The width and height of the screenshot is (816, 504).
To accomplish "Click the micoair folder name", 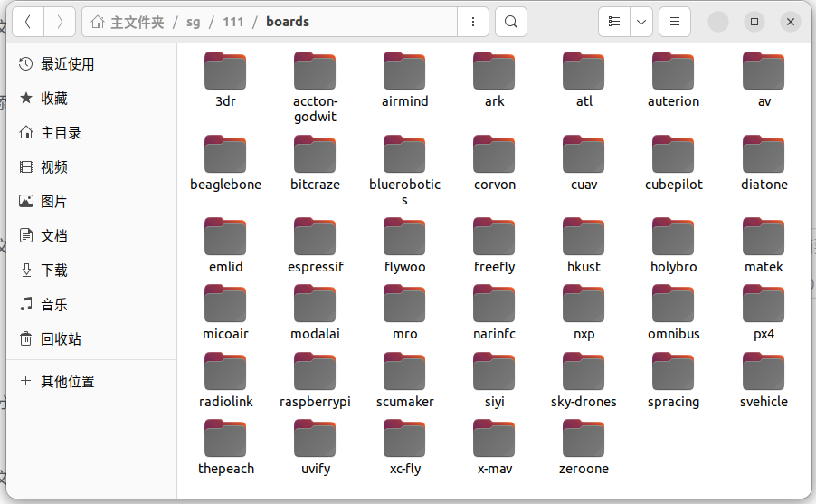I will (225, 334).
